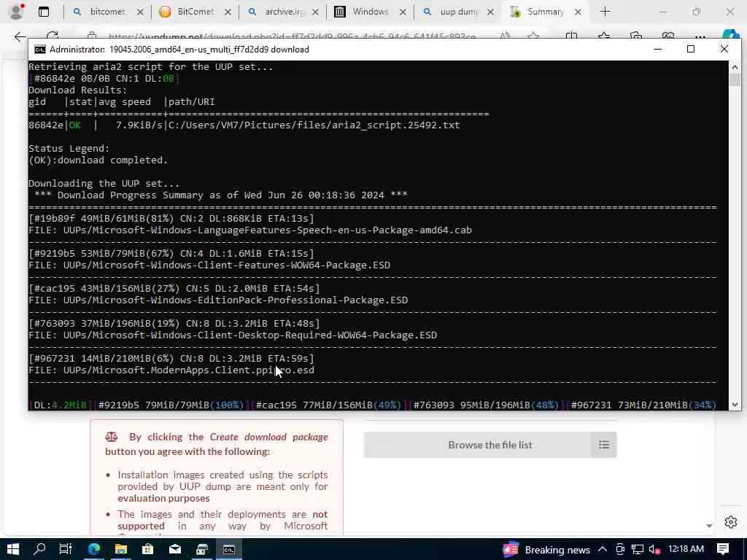Switch to the Summary tab
This screenshot has width=747, height=560.
544,12
